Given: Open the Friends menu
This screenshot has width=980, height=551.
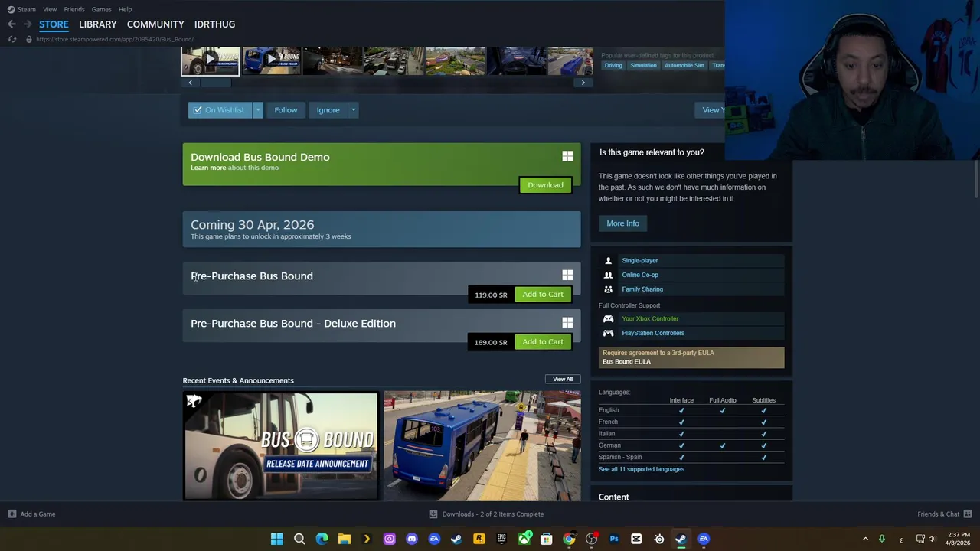Looking at the screenshot, I should coord(74,9).
